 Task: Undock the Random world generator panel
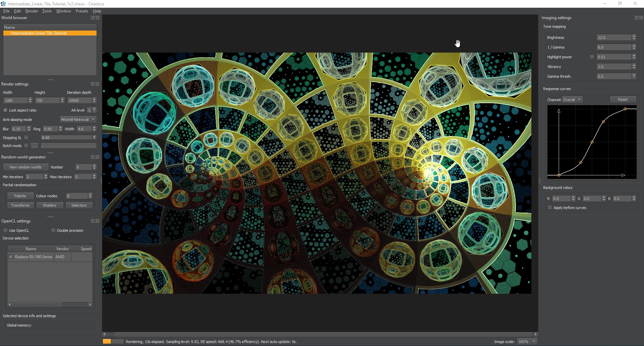pyautogui.click(x=93, y=157)
